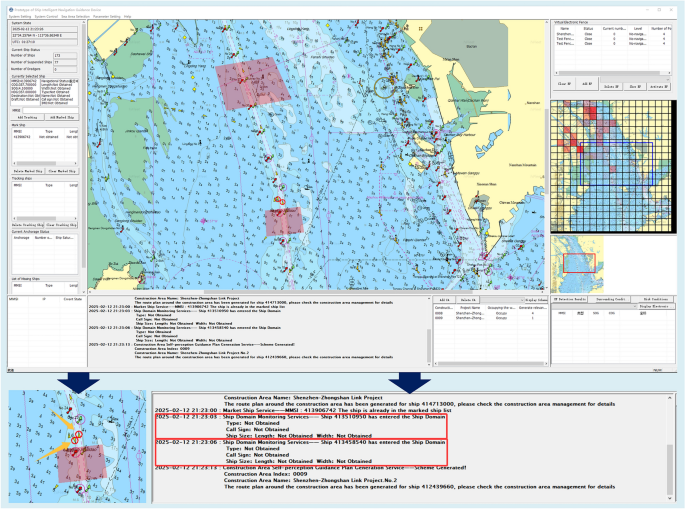Click the Level column header in fence table

(638, 28)
